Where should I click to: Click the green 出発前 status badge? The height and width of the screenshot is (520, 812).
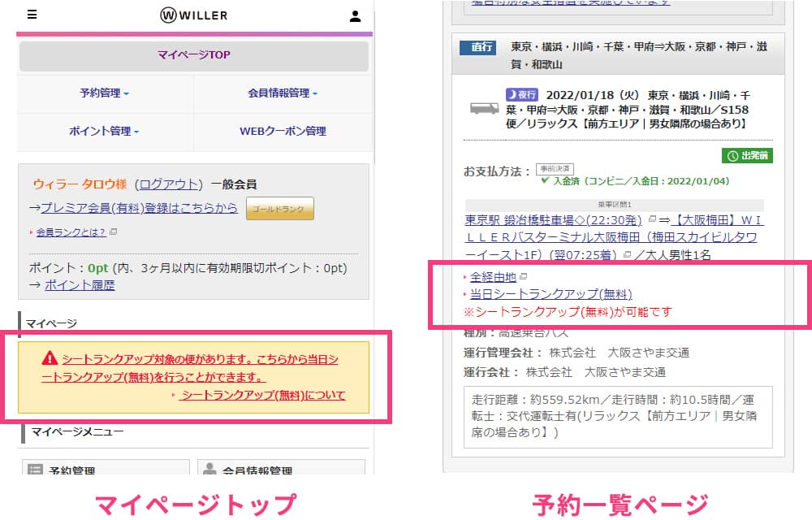click(x=747, y=155)
